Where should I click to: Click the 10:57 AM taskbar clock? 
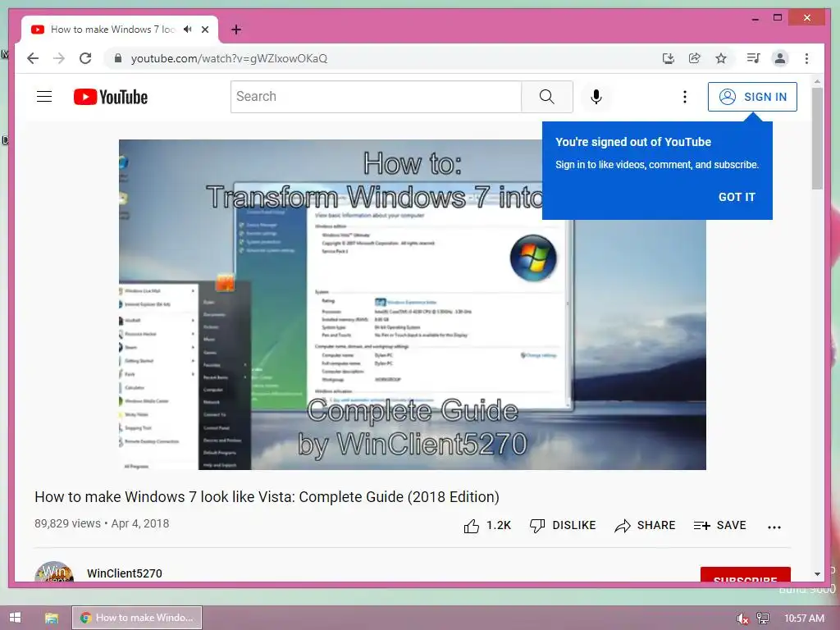pyautogui.click(x=804, y=619)
